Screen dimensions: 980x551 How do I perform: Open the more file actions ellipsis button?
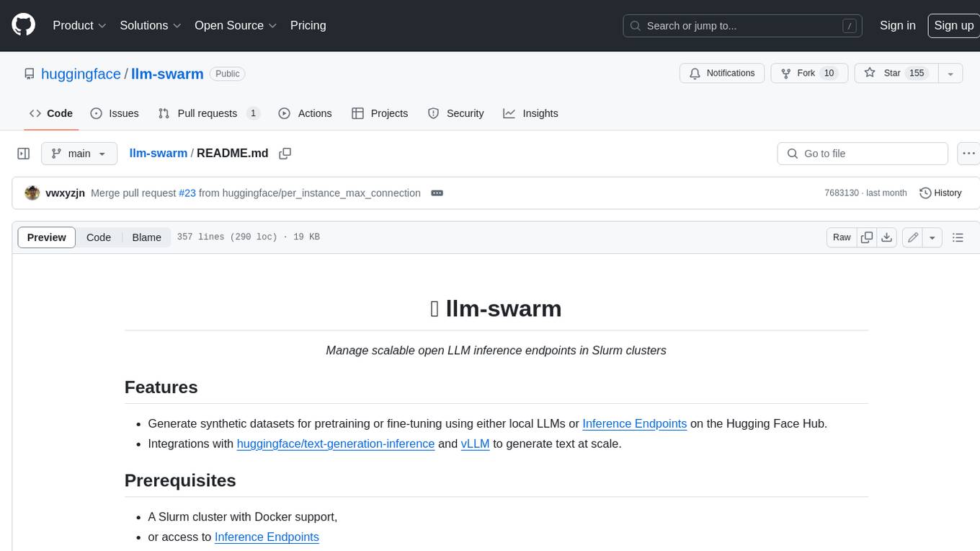pos(968,154)
